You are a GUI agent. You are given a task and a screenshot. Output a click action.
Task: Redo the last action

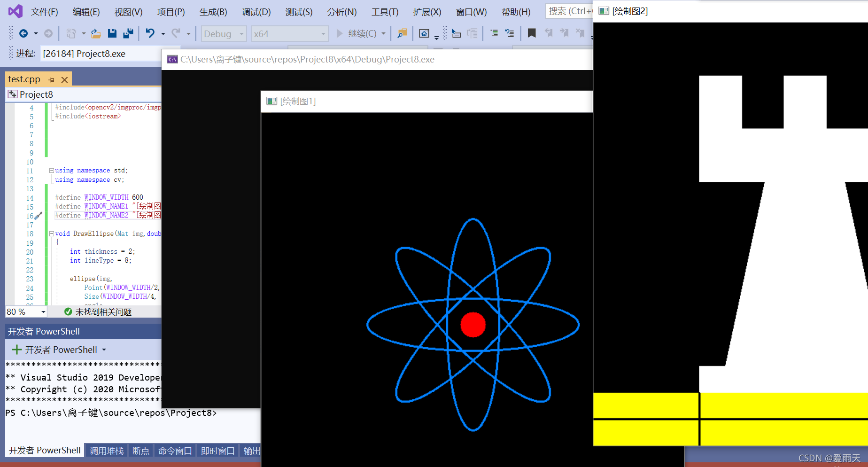tap(176, 33)
